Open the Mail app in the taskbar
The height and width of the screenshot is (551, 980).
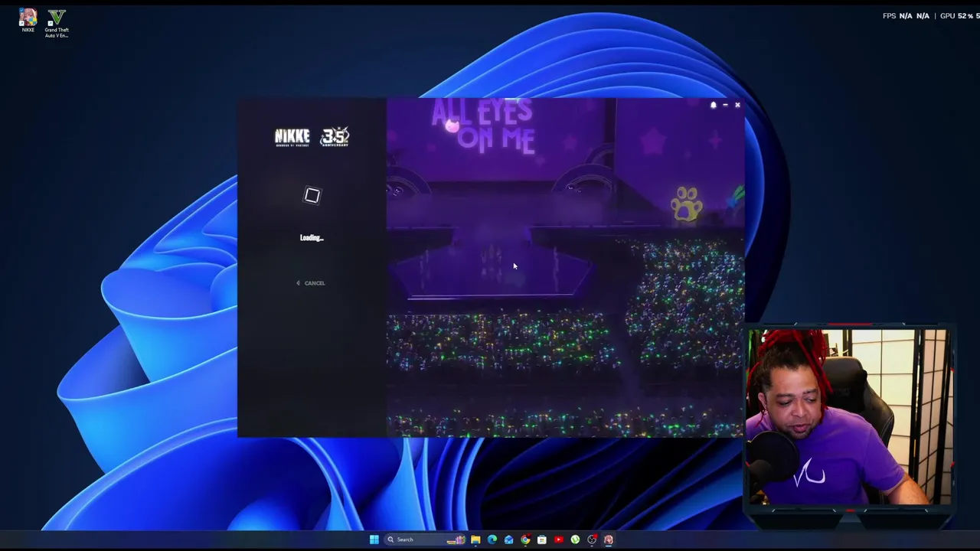(x=508, y=540)
